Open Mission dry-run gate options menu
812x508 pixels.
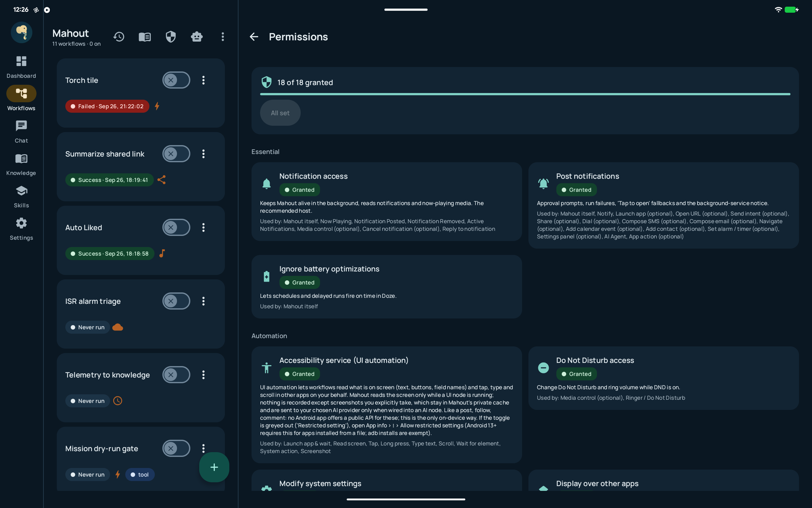tap(203, 448)
